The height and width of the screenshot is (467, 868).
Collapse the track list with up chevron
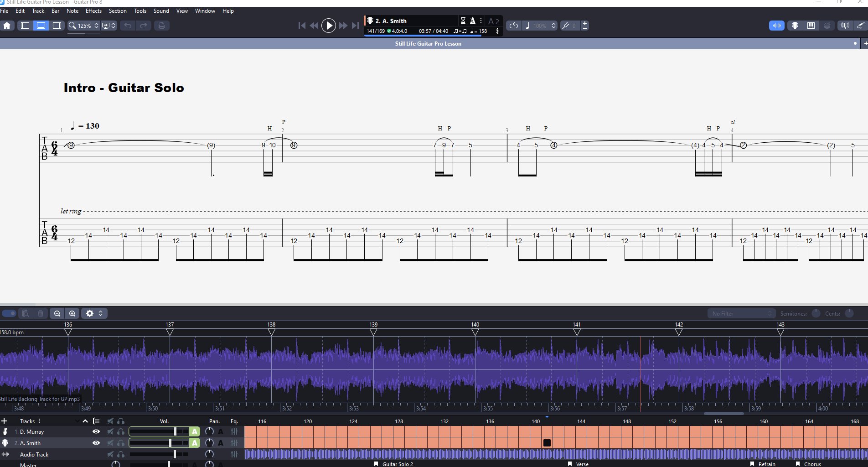[85, 421]
